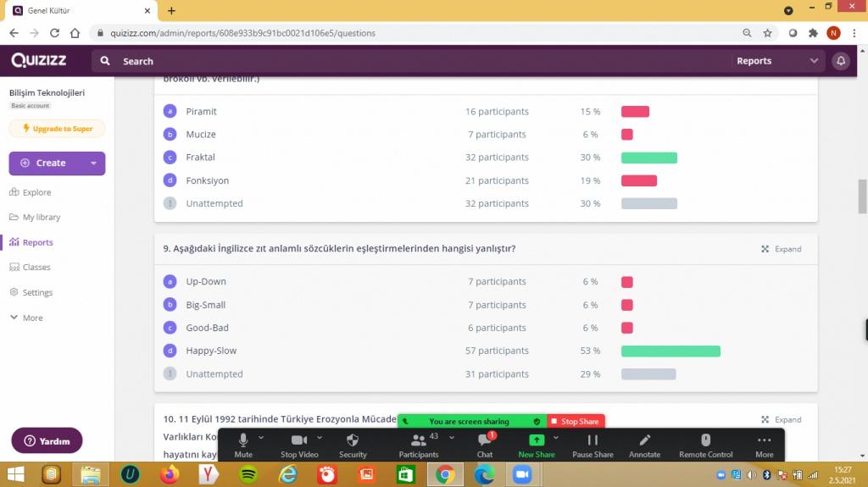Open Remote Control in Zoom toolbar
Viewport: 868px width, 487px height.
click(x=705, y=440)
